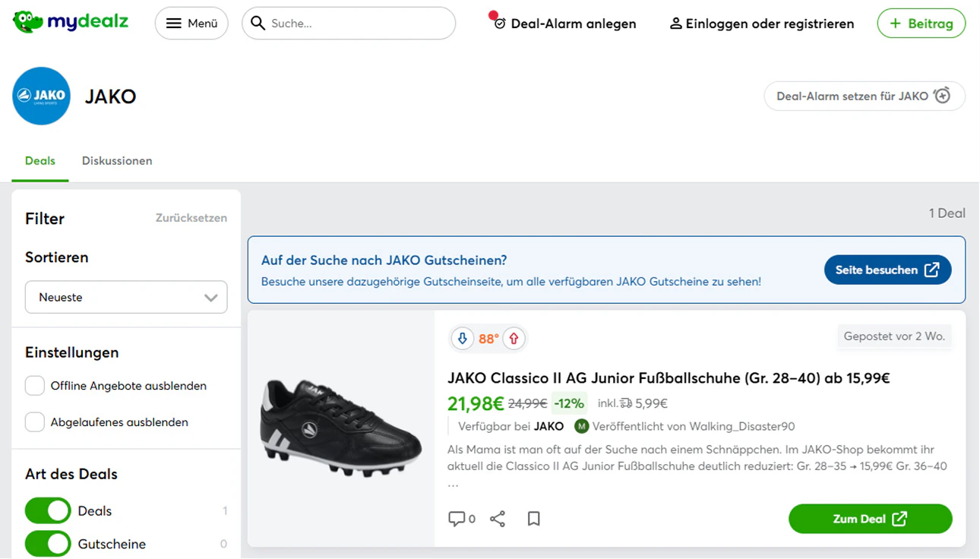Click the Gepostet vor 2 Wo. label

894,336
